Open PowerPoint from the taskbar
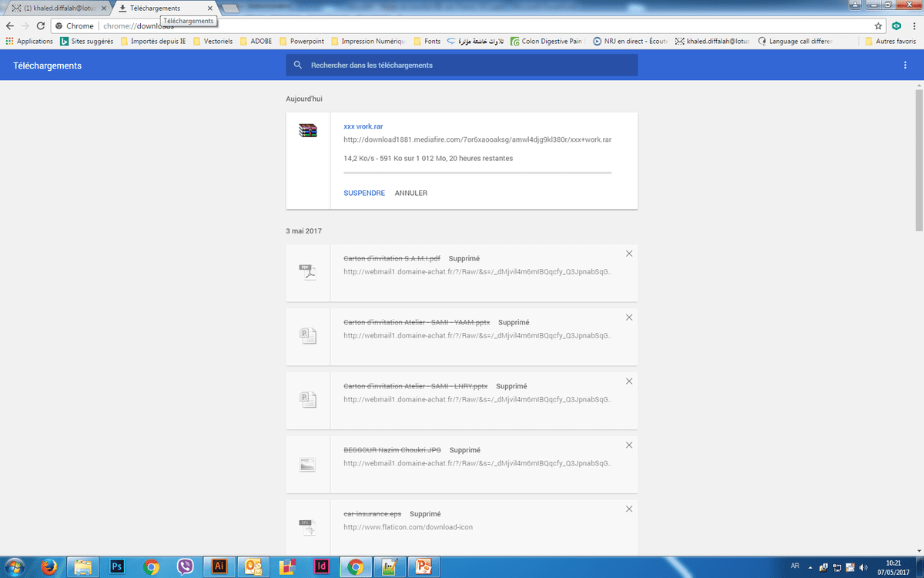 pyautogui.click(x=423, y=567)
